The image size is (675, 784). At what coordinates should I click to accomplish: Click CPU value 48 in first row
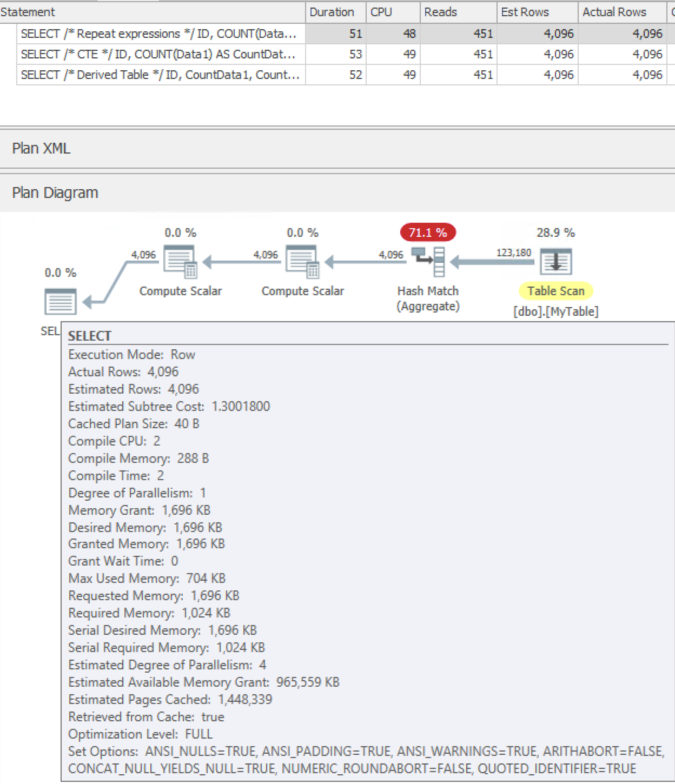[409, 34]
